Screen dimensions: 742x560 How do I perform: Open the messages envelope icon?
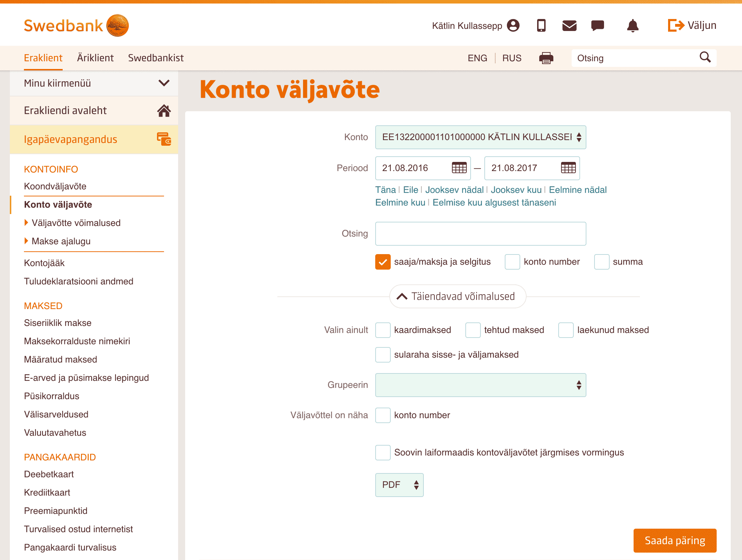[x=569, y=25]
